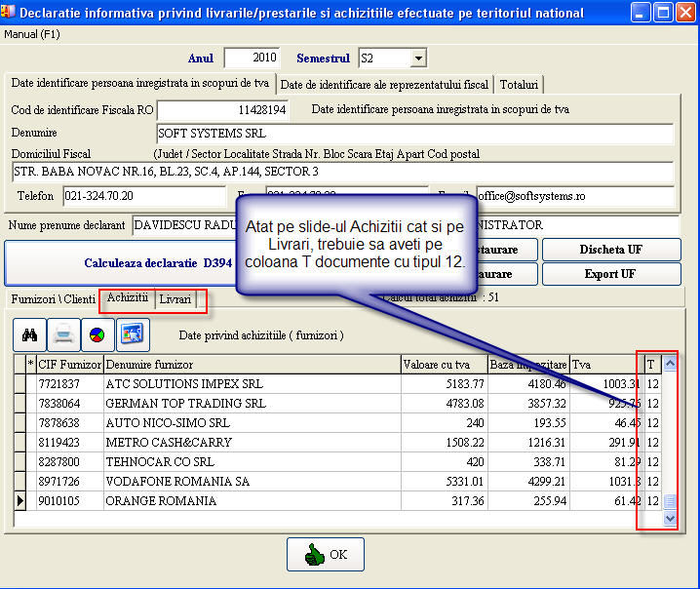The width and height of the screenshot is (700, 589).
Task: Click the Anul year input field
Action: [x=252, y=59]
